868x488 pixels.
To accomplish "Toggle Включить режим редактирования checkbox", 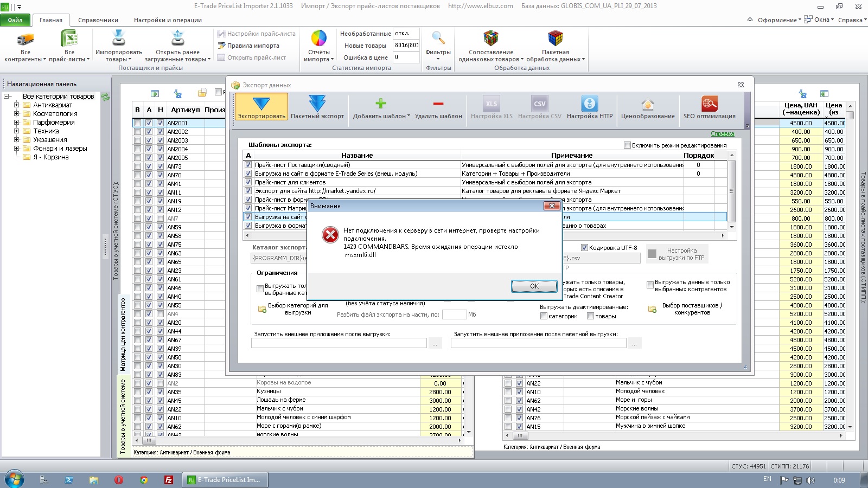I will coord(628,145).
